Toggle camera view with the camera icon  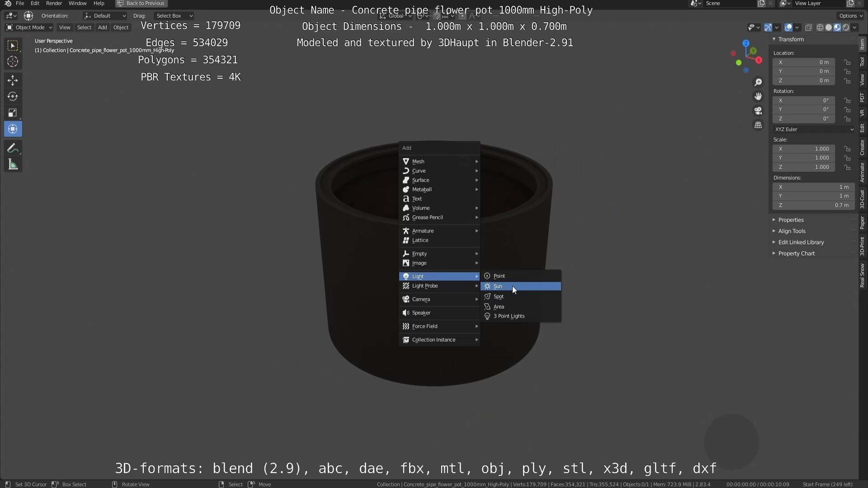pos(758,111)
